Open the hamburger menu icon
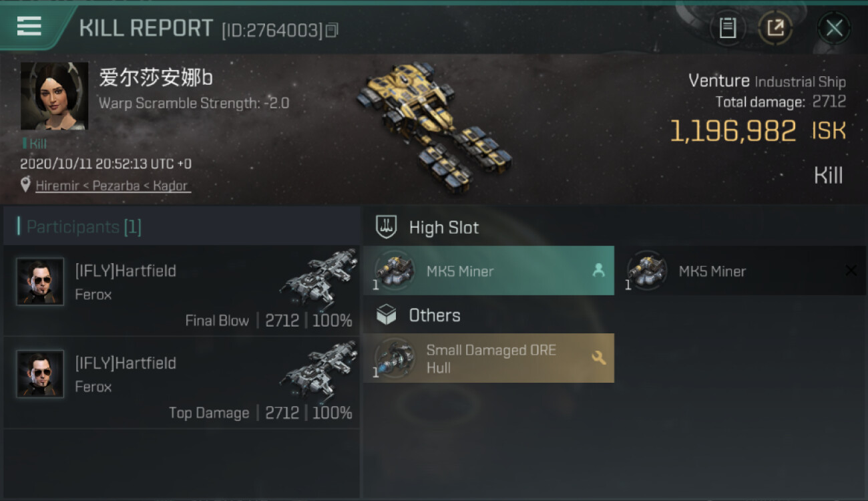Screen dimensions: 868x501 point(29,27)
